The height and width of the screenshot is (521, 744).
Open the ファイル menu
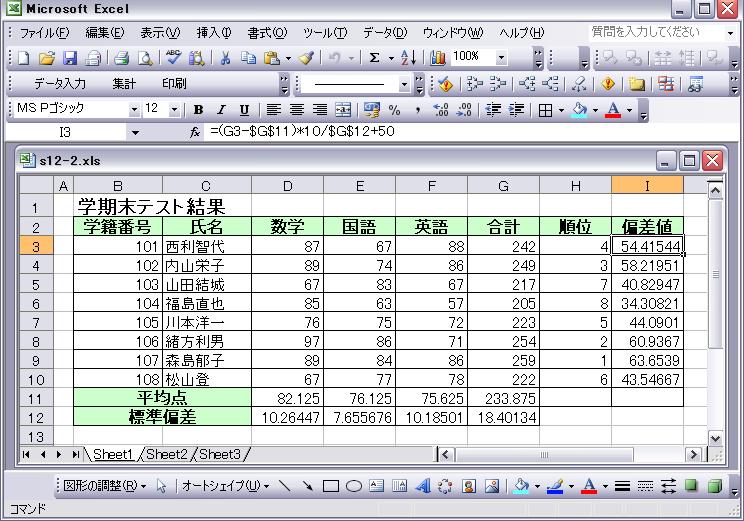tap(44, 33)
